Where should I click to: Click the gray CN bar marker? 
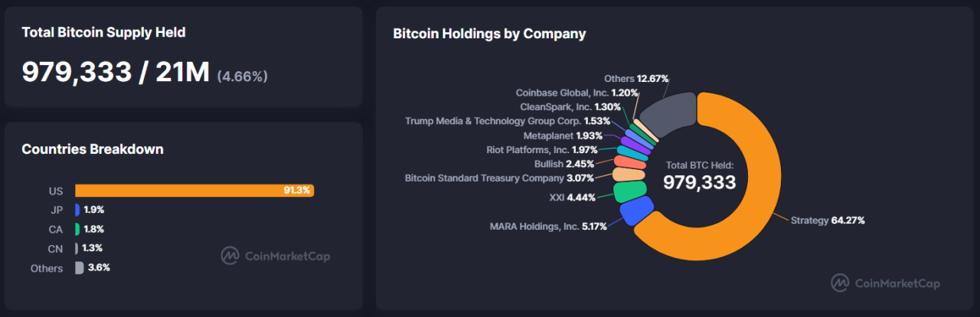pos(77,248)
